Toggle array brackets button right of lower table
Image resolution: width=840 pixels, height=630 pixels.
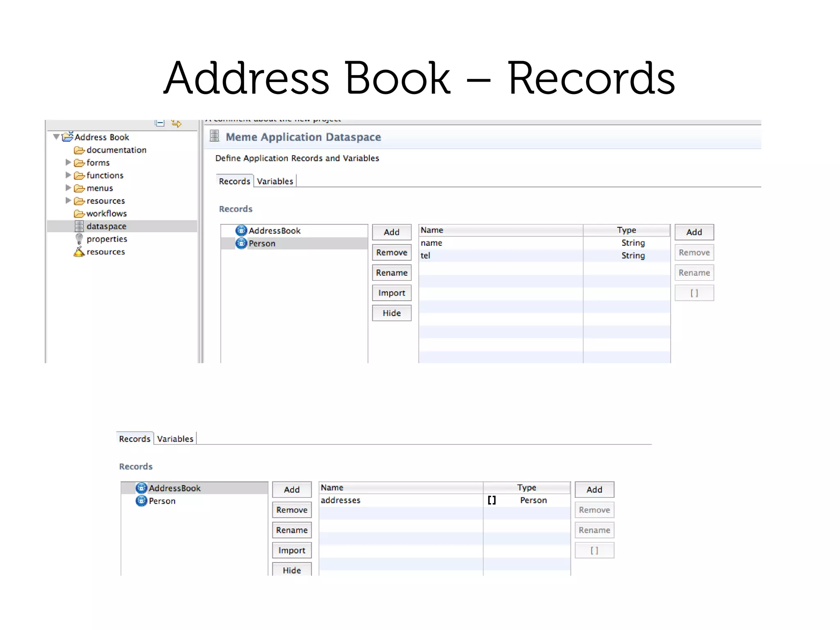tap(595, 550)
